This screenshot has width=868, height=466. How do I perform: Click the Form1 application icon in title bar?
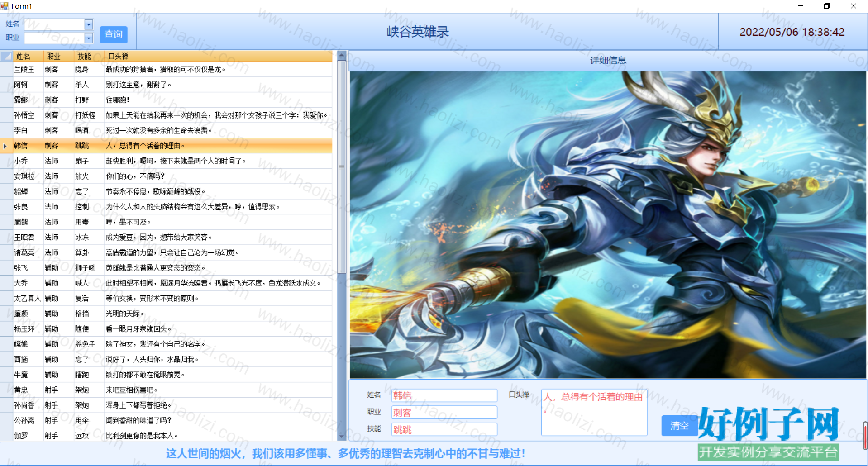5,6
